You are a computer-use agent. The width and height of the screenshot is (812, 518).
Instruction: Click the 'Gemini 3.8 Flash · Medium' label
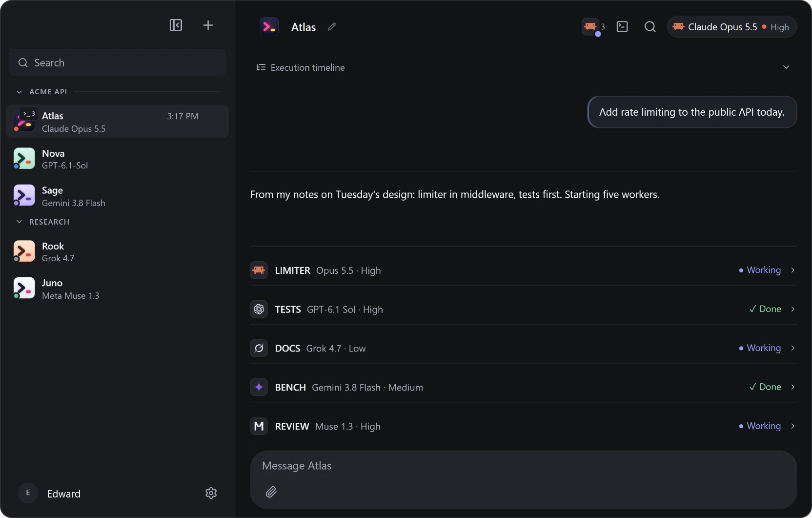[x=367, y=388]
